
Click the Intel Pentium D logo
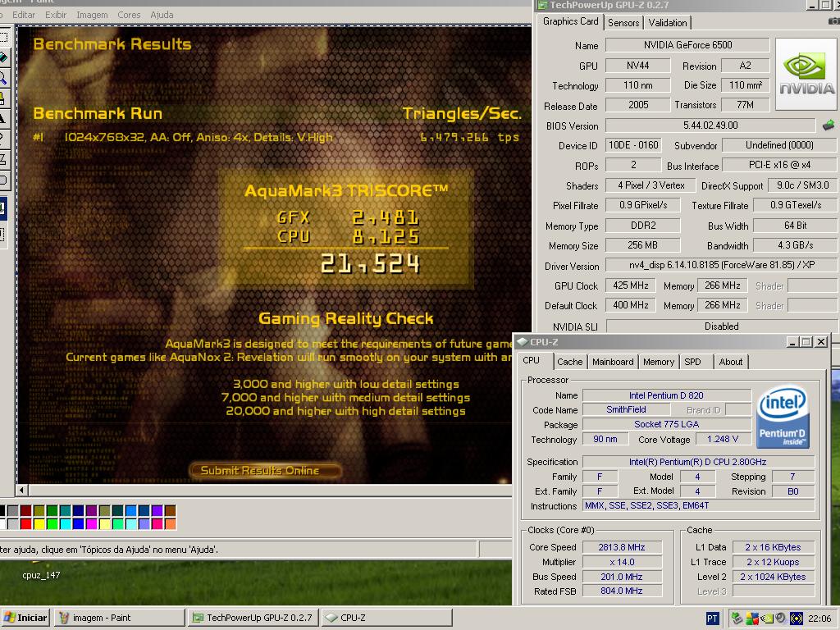pyautogui.click(x=783, y=418)
